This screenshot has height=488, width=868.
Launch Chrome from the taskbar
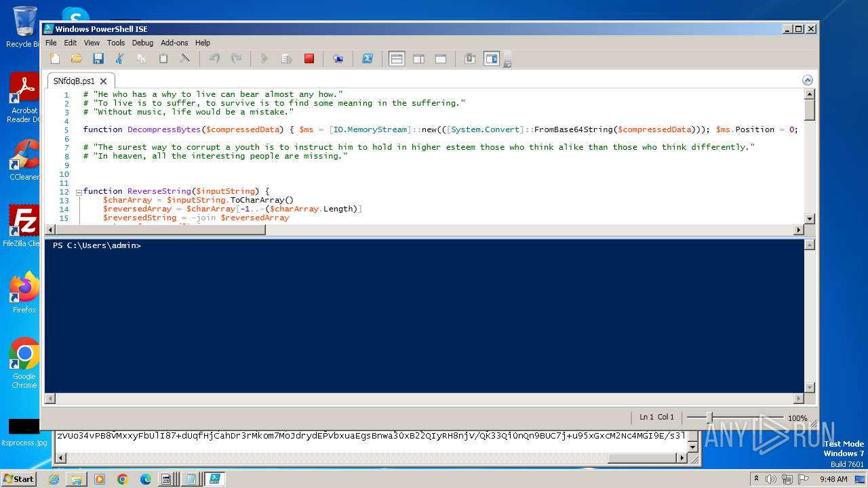pyautogui.click(x=123, y=479)
